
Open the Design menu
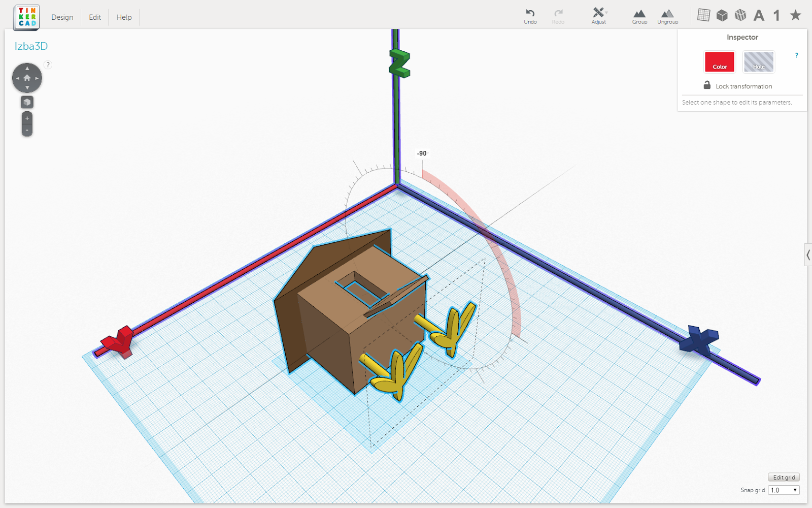(62, 17)
